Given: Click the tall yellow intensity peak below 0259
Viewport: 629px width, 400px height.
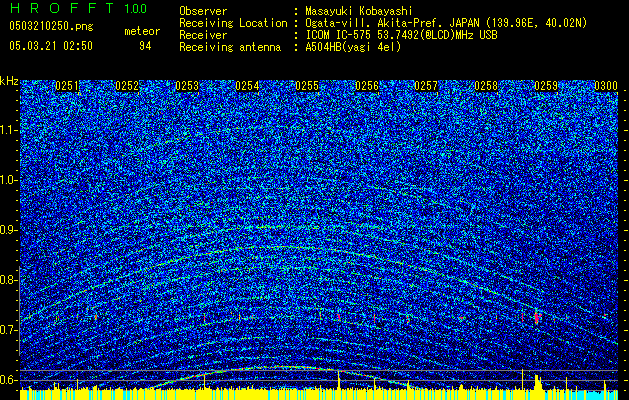Looking at the screenshot, I should coord(538,382).
